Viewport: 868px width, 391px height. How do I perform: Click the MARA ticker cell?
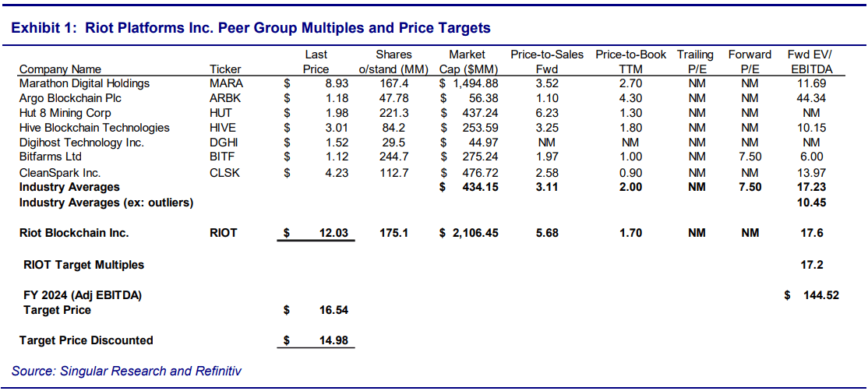[x=226, y=83]
